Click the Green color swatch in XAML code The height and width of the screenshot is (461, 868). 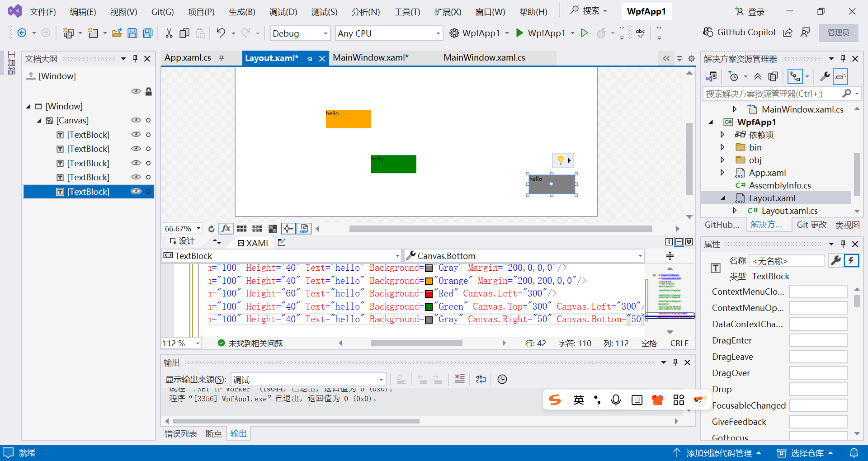429,307
